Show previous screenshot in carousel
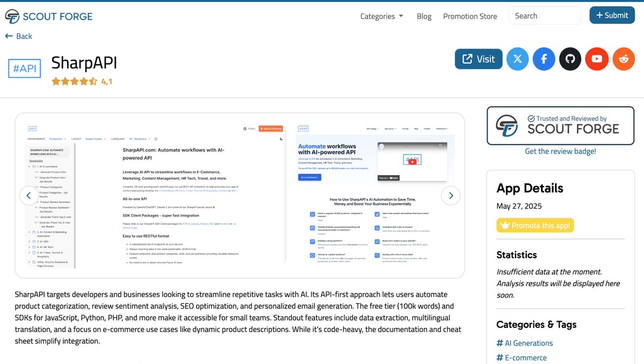The height and width of the screenshot is (364, 644). click(29, 196)
